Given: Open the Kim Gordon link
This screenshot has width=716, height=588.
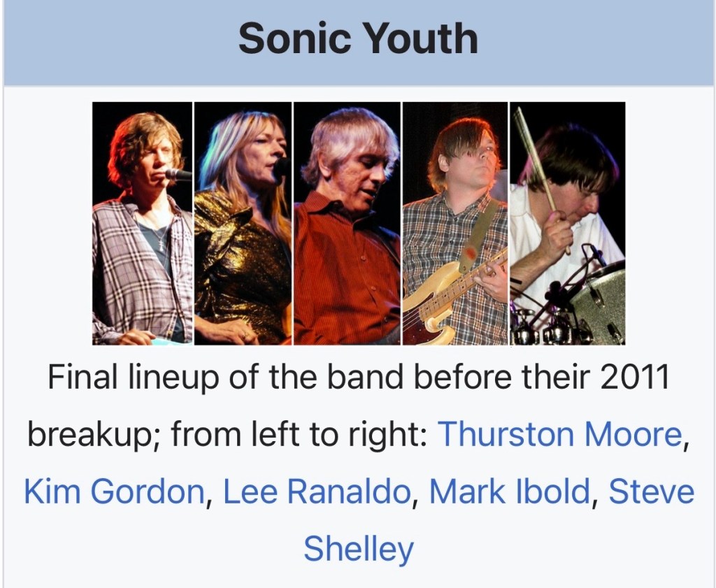Looking at the screenshot, I should (113, 492).
